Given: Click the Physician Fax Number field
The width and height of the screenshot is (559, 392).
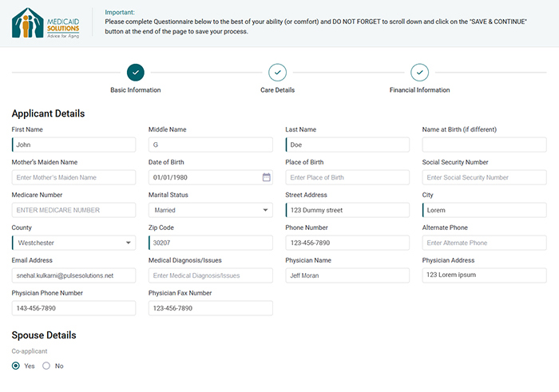Looking at the screenshot, I should pos(210,308).
